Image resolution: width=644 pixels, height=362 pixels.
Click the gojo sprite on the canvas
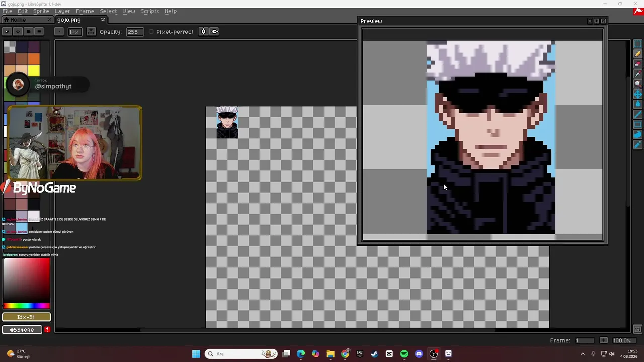coord(227,122)
